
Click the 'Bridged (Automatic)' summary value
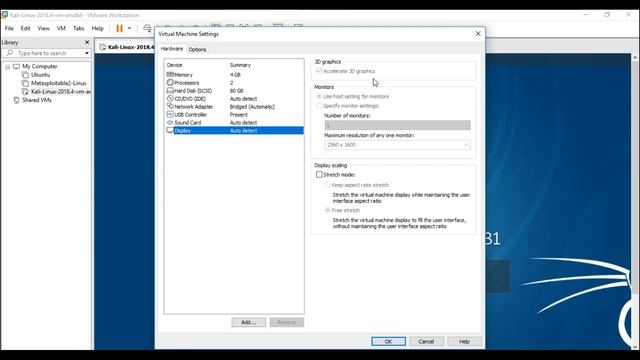click(252, 107)
